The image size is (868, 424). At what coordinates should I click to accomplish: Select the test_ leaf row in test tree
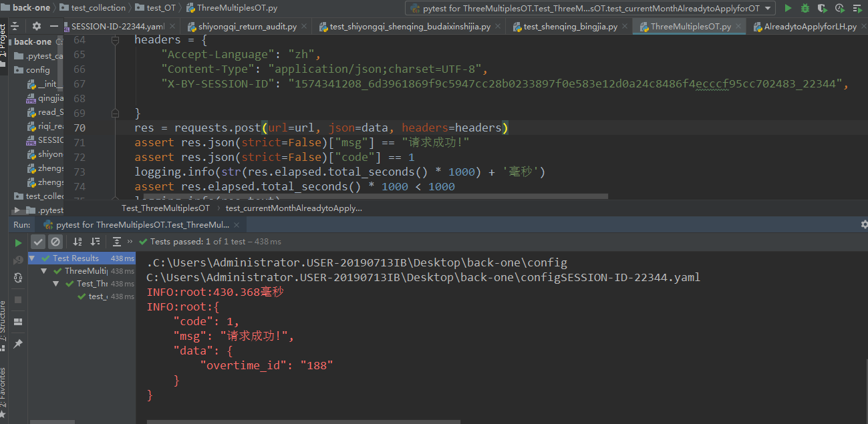point(82,296)
